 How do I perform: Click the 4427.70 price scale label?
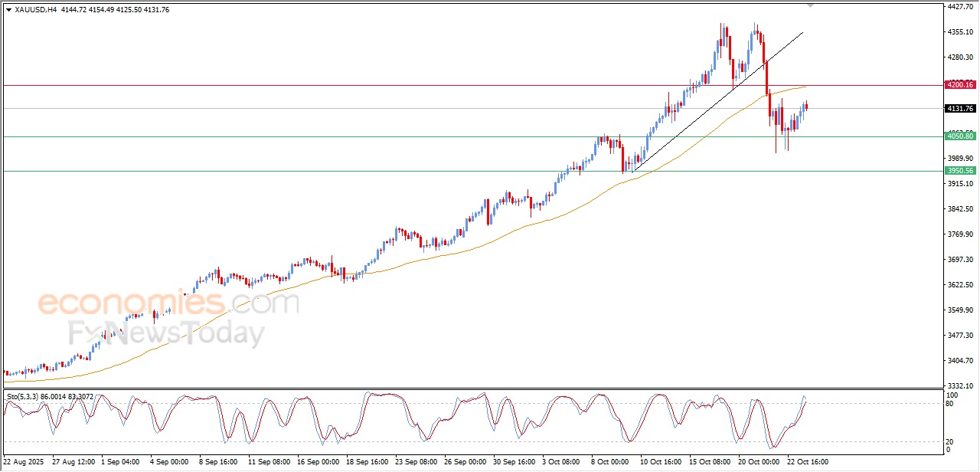(x=960, y=7)
